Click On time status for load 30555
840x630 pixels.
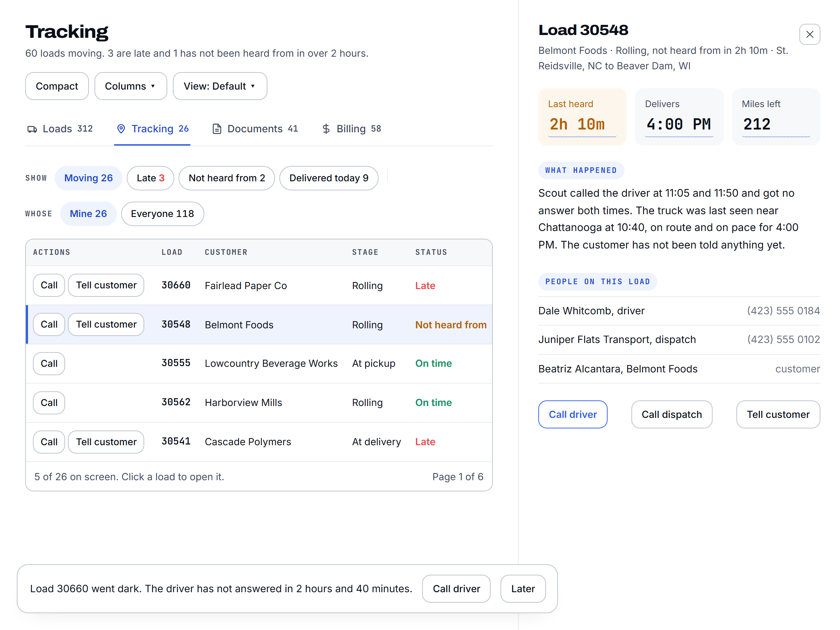tap(433, 363)
